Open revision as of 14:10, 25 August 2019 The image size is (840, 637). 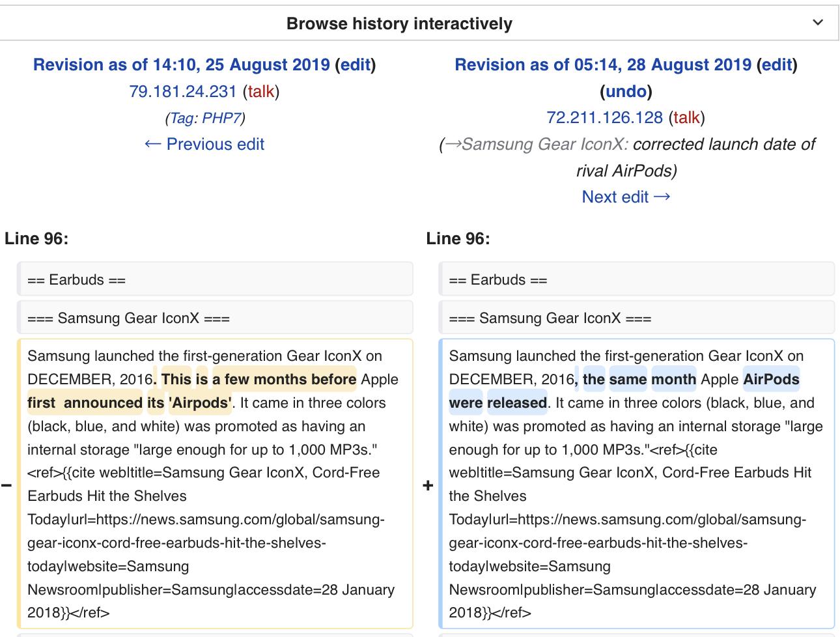point(182,65)
